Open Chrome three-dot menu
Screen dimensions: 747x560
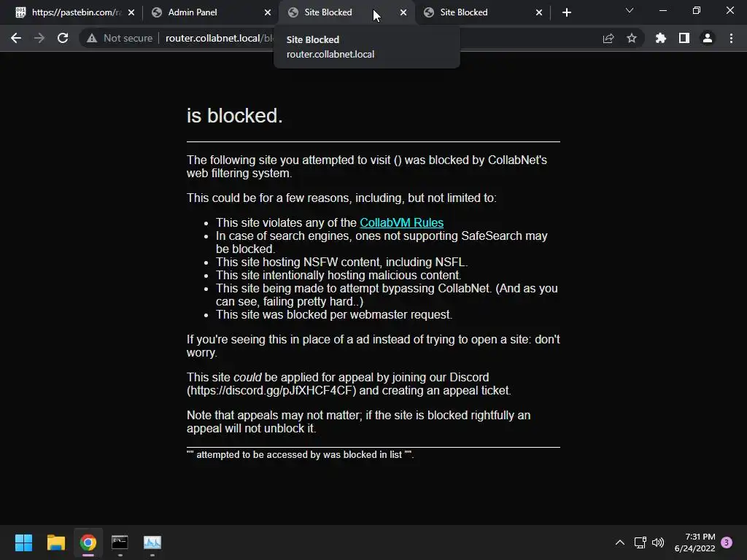point(731,38)
